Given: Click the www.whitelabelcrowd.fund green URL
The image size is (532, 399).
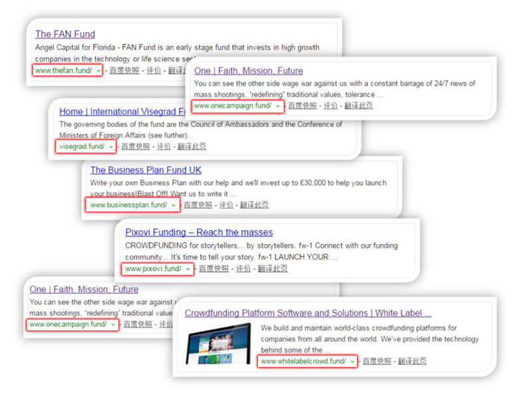Looking at the screenshot, I should 304,361.
